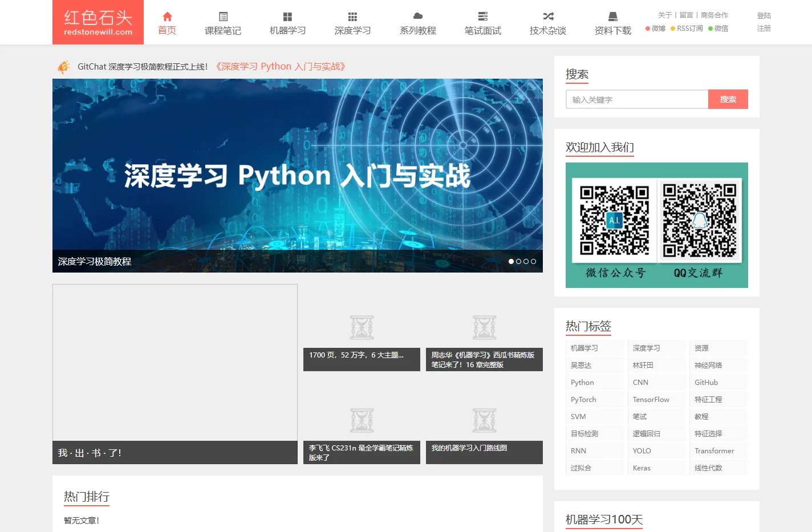Open the 技术杂谈 menu item
Screen dimensions: 812x532
click(548, 30)
